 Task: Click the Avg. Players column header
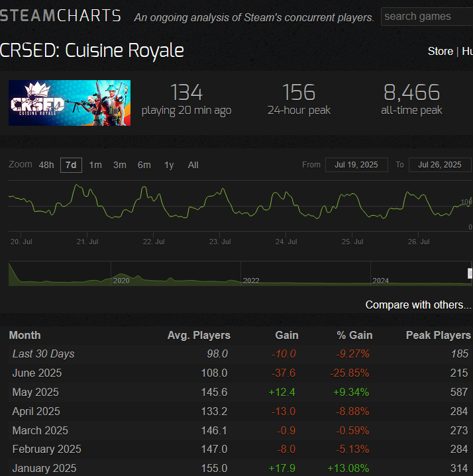coord(199,336)
